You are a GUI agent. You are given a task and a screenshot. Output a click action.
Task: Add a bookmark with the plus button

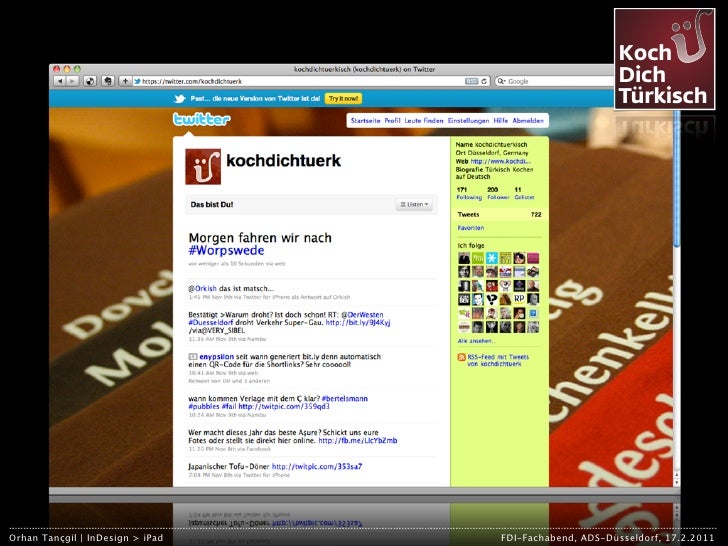[125, 81]
